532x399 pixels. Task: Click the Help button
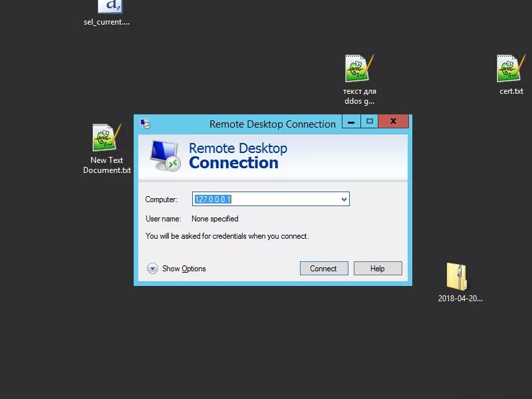[378, 269]
